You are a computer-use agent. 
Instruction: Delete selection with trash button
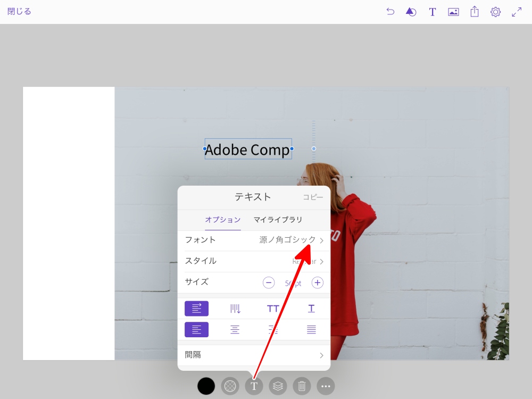click(x=302, y=386)
